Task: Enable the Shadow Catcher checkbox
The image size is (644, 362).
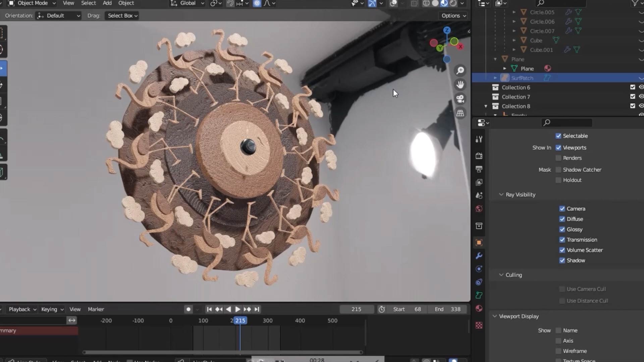Action: pos(558,170)
